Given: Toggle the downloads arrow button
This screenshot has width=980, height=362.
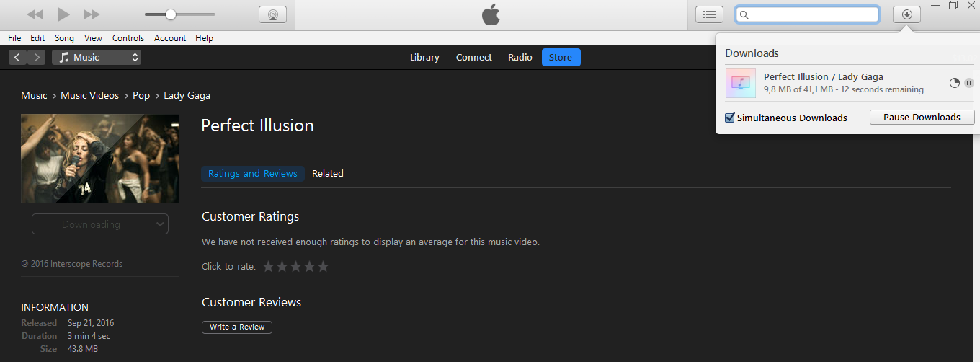Looking at the screenshot, I should click(x=906, y=14).
